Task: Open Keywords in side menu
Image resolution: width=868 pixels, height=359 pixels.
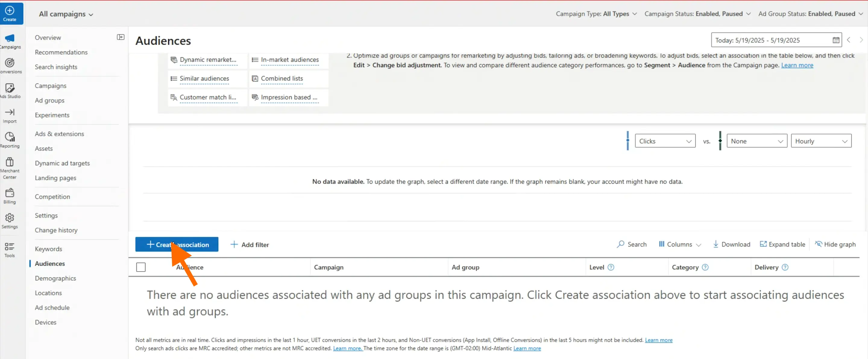Action: click(49, 249)
